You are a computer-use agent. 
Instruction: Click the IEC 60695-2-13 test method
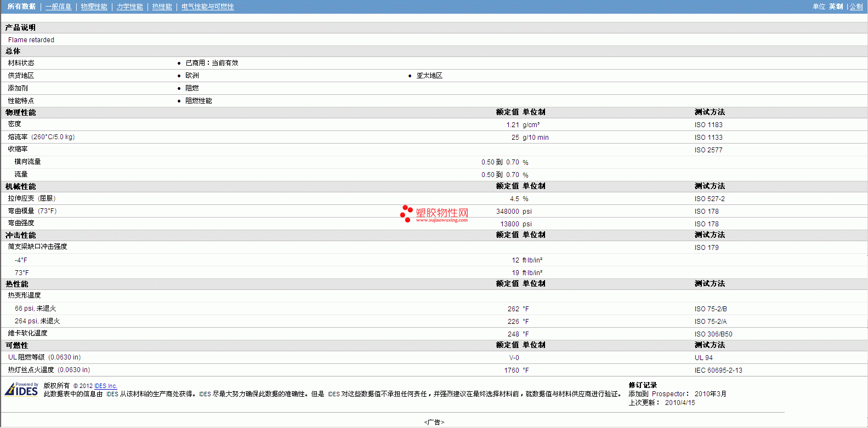point(718,370)
